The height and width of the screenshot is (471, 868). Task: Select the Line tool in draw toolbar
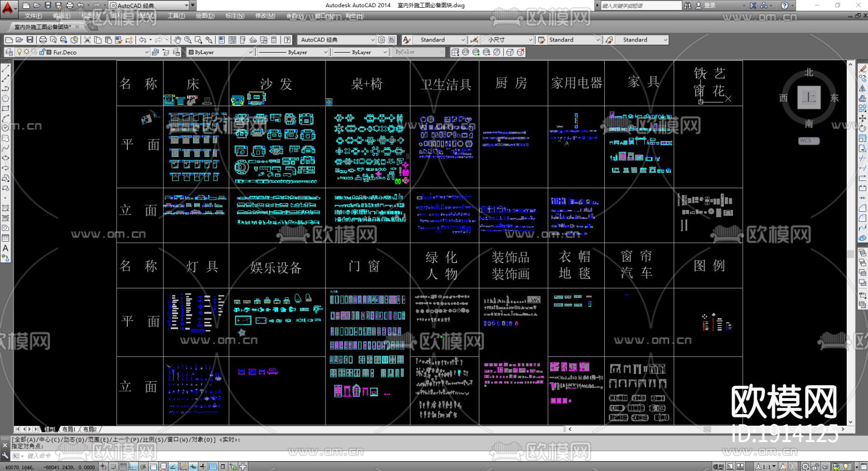tap(6, 69)
